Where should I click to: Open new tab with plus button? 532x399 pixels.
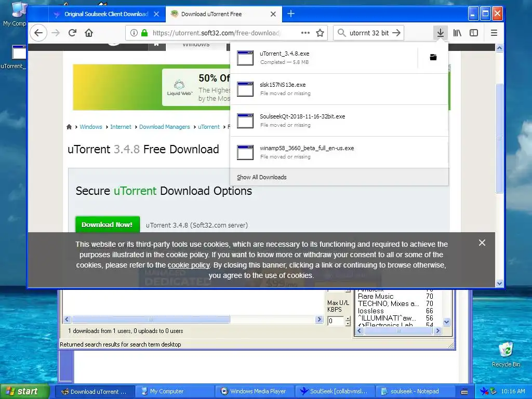pos(291,14)
